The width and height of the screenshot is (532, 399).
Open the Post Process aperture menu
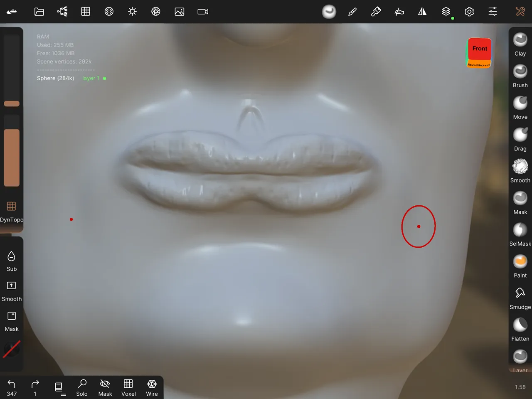156,12
